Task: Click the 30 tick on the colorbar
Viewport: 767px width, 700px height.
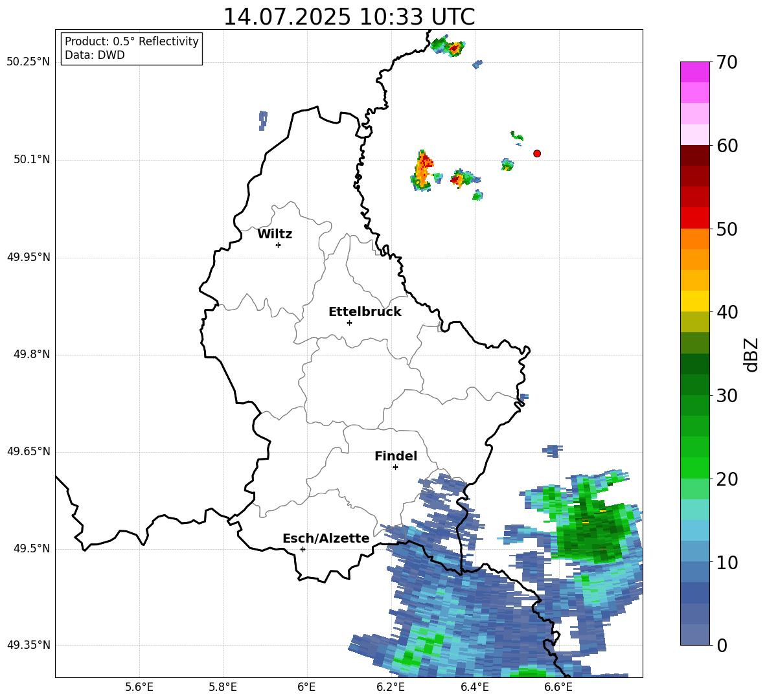Action: coord(727,396)
